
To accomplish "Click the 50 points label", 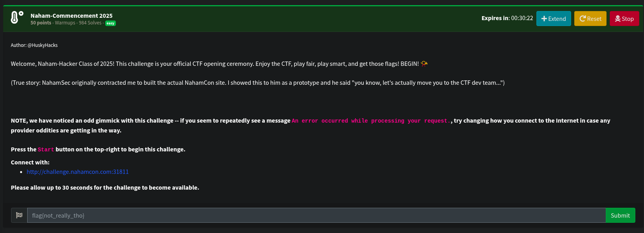I will coord(41,23).
